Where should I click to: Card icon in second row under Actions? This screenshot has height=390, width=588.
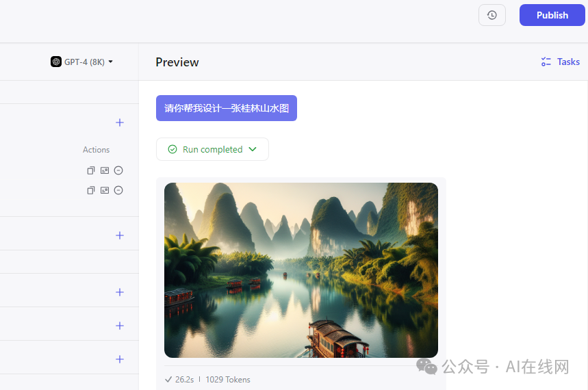pyautogui.click(x=105, y=190)
